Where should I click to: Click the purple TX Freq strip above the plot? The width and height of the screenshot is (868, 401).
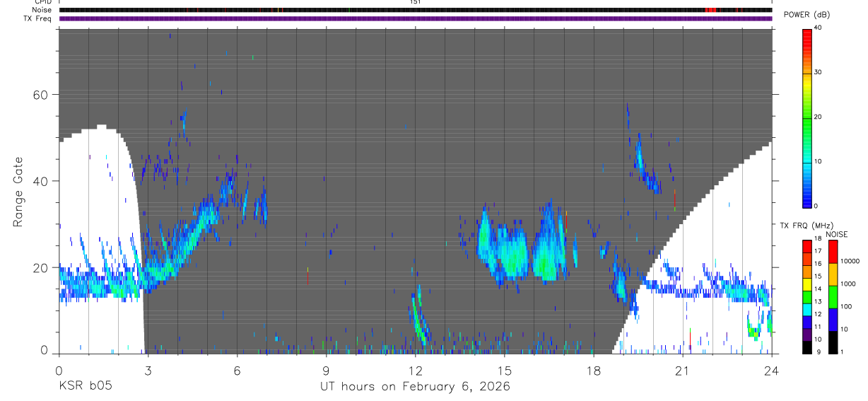[x=416, y=18]
